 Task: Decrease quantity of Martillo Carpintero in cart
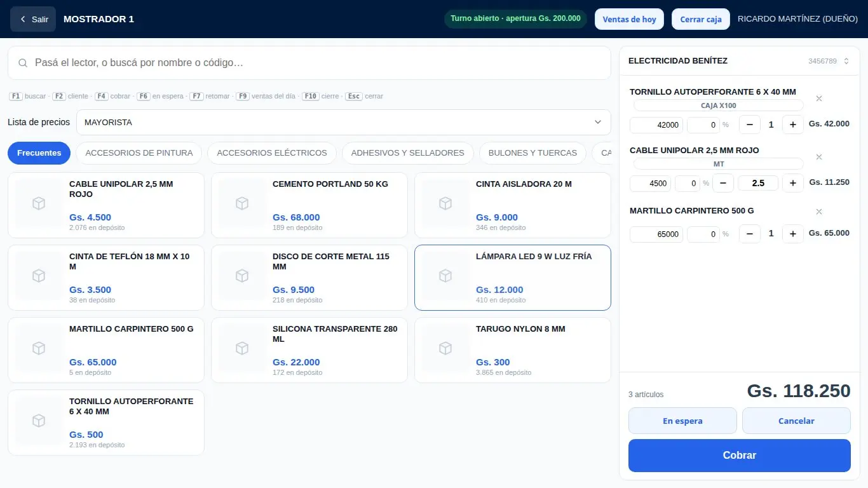point(750,234)
